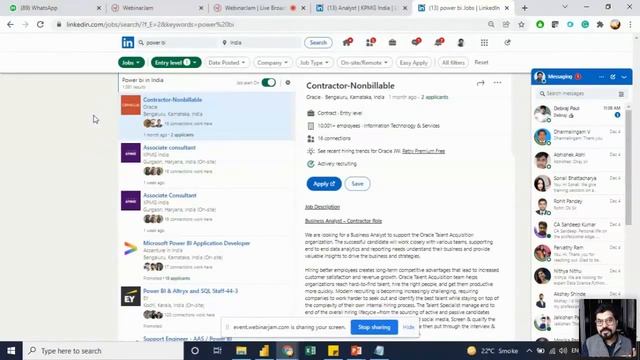Apply to the Contractor-Nonbillable job
The width and height of the screenshot is (640, 360).
click(324, 184)
